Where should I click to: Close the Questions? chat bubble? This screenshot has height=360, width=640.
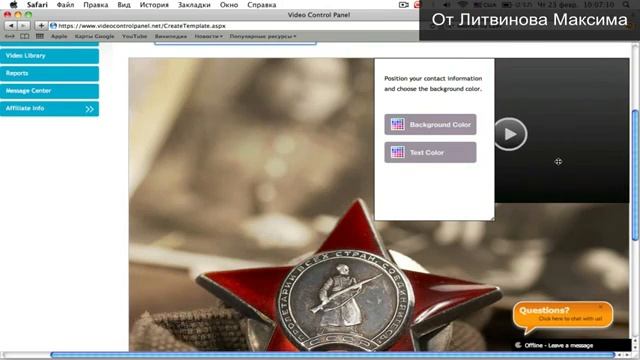pos(601,307)
